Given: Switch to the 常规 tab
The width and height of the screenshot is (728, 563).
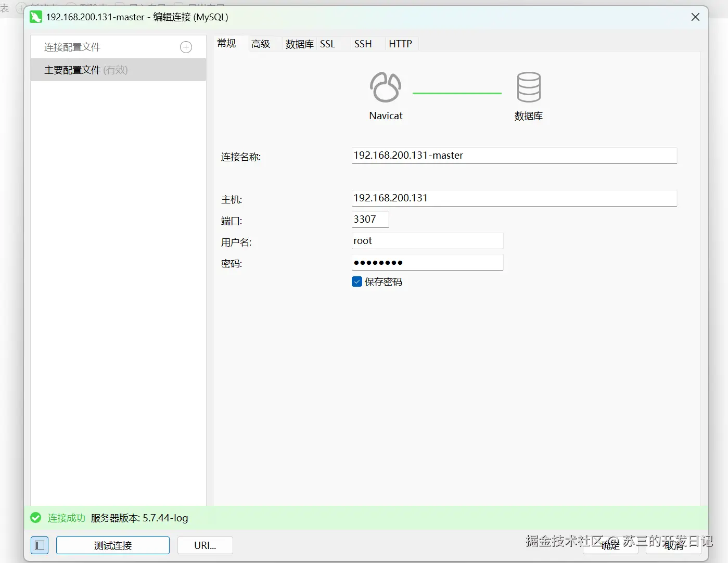Looking at the screenshot, I should tap(227, 44).
